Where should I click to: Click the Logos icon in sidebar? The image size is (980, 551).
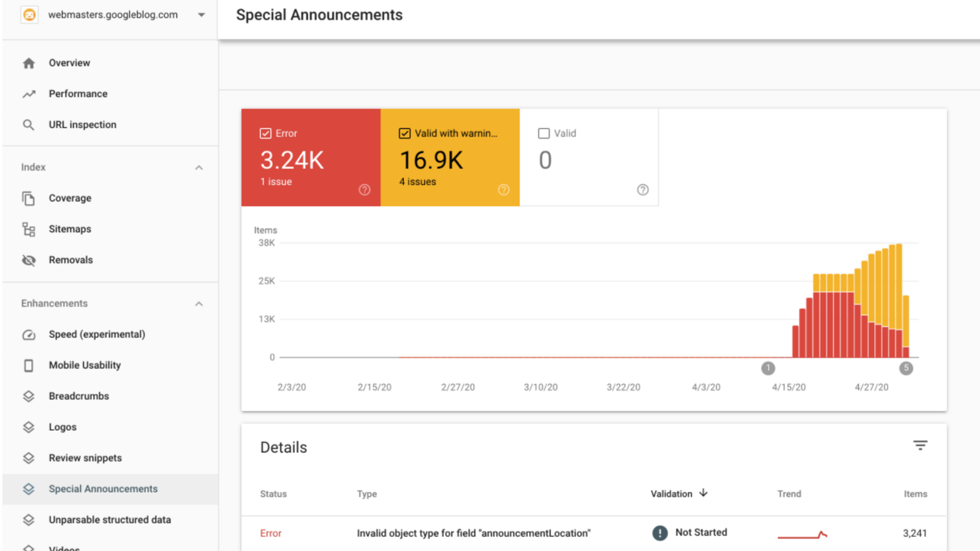(28, 427)
